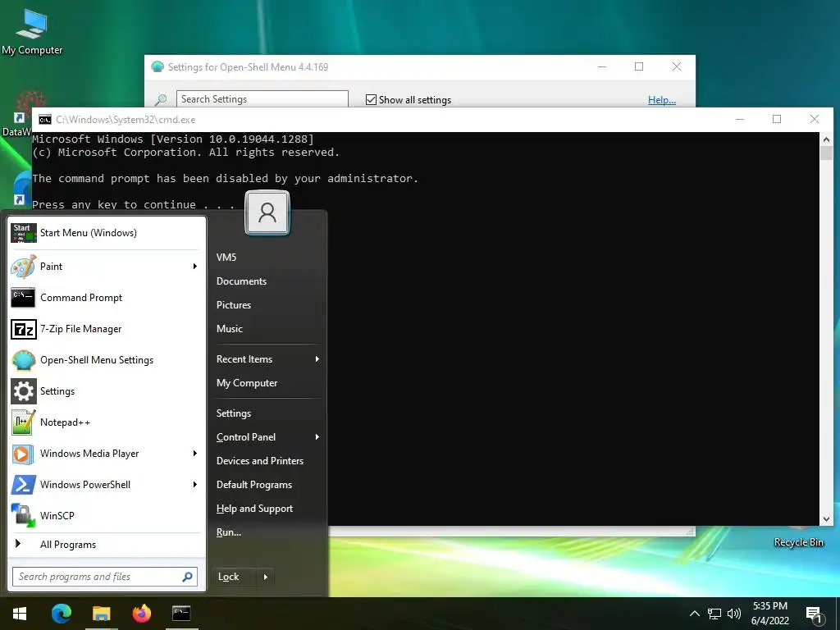This screenshot has height=630, width=840.
Task: Click the Windows Start button on taskbar
Action: pyautogui.click(x=20, y=614)
